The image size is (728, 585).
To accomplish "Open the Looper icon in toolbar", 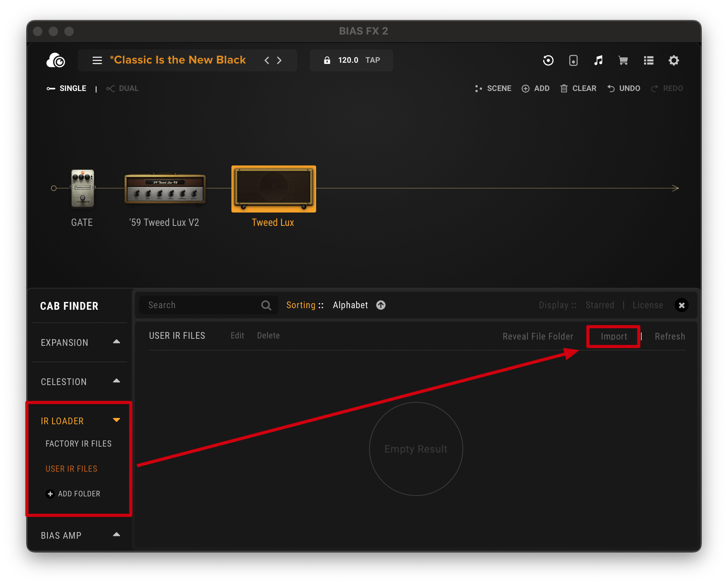I will coord(548,60).
